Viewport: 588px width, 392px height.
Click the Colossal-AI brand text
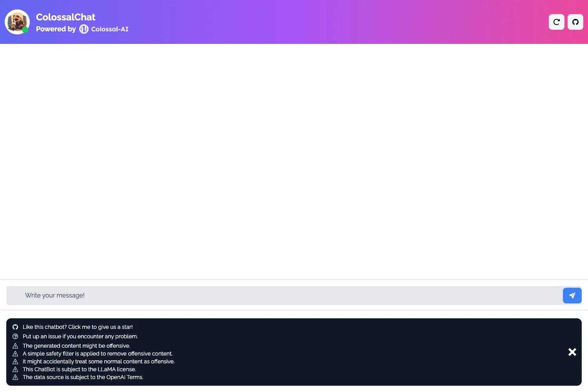[110, 29]
